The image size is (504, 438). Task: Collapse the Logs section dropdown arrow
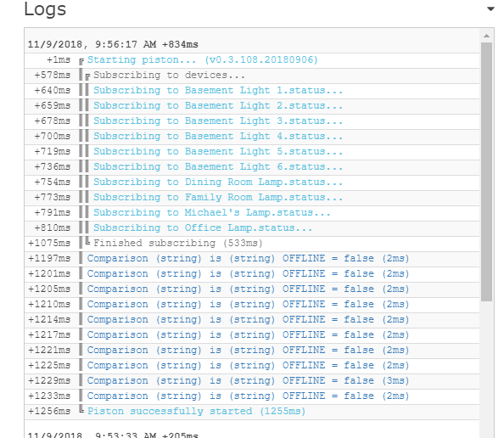pos(490,9)
